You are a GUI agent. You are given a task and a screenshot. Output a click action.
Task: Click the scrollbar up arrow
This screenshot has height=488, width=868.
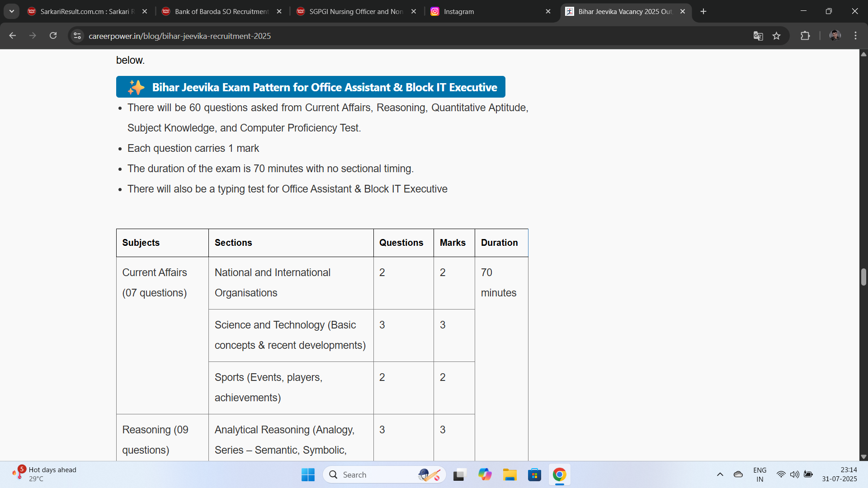click(863, 54)
